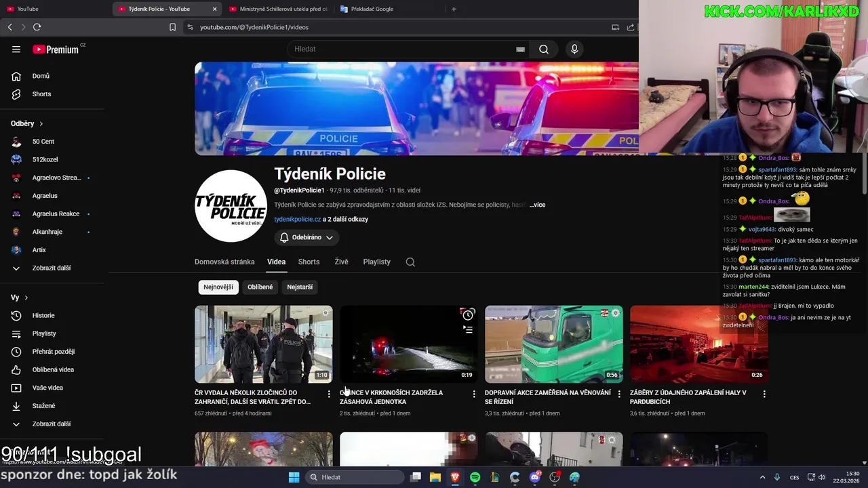The width and height of the screenshot is (868, 488).
Task: Select the Oblíbené filter chip
Action: (x=260, y=287)
